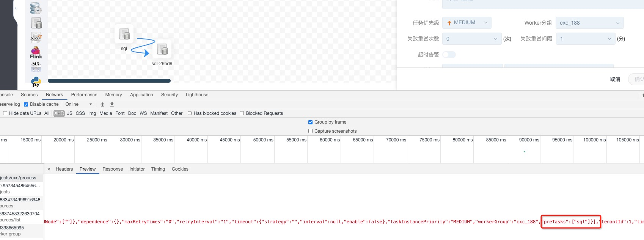Open the Cookies tab
The image size is (644, 240).
[x=180, y=169]
